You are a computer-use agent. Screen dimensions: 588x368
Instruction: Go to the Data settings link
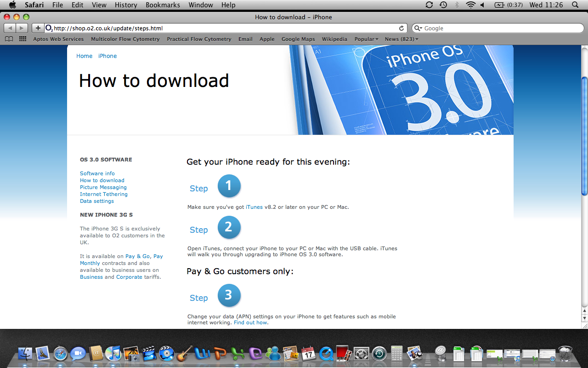click(x=97, y=201)
